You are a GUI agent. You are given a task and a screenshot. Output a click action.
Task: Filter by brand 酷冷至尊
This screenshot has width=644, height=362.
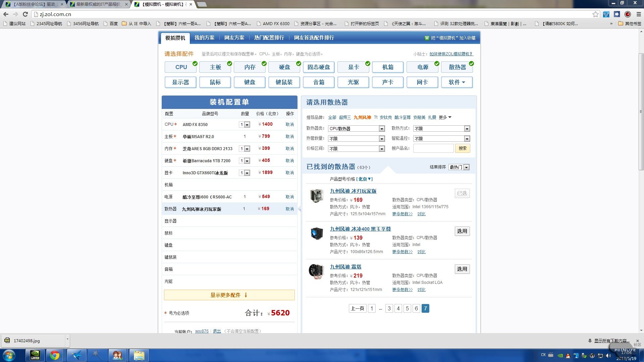402,117
